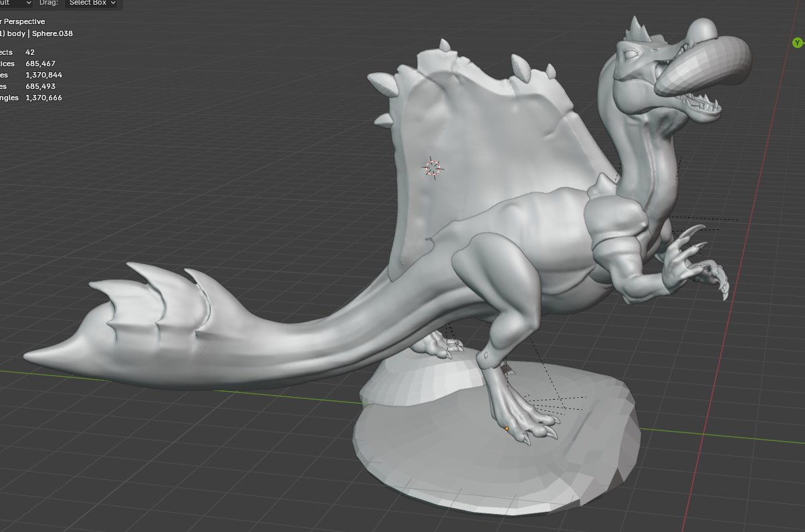Image resolution: width=805 pixels, height=532 pixels.
Task: Select the dinosaur's front standing foot
Action: click(x=528, y=421)
